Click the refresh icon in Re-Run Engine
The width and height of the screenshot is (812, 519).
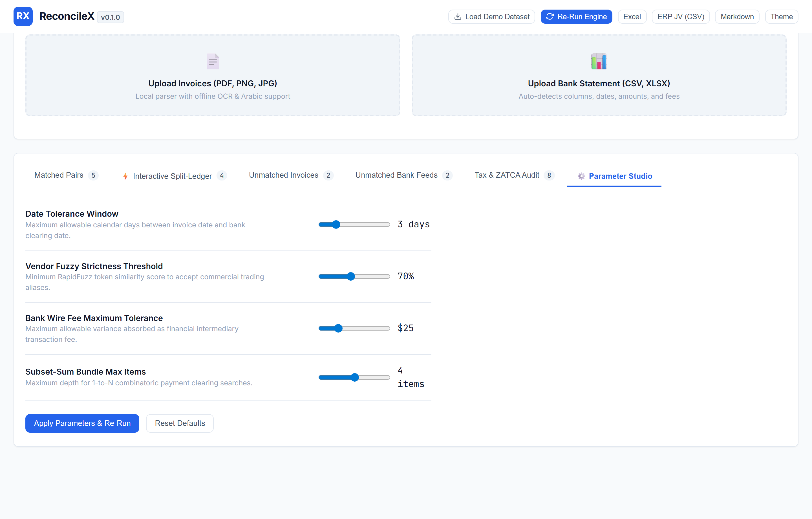tap(550, 17)
